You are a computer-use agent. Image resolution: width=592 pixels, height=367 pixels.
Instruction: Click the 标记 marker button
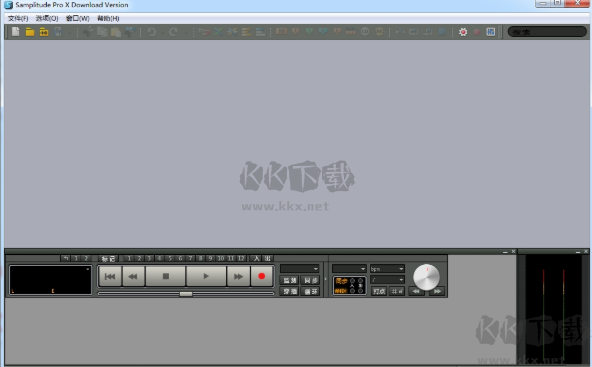click(x=109, y=259)
